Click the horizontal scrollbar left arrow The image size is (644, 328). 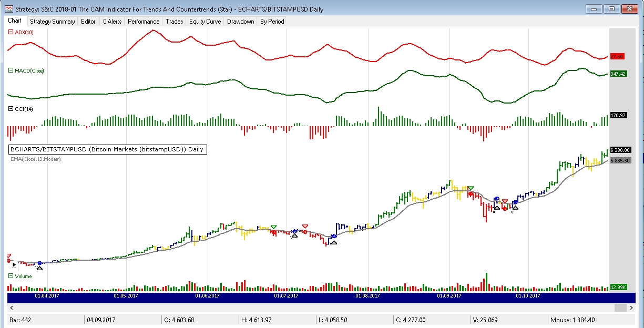pyautogui.click(x=12, y=307)
